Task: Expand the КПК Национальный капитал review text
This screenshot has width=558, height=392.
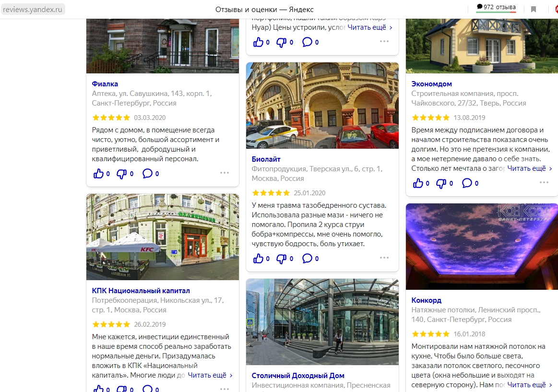Action: 210,375
